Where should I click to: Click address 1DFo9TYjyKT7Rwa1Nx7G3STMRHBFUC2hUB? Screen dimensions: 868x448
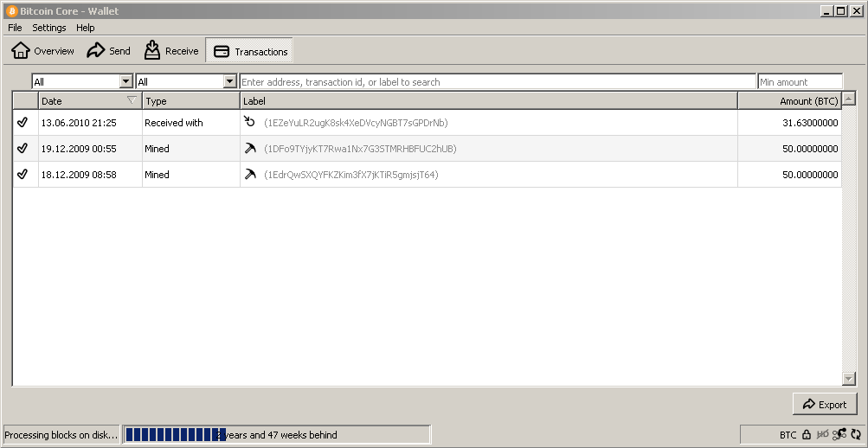[360, 149]
